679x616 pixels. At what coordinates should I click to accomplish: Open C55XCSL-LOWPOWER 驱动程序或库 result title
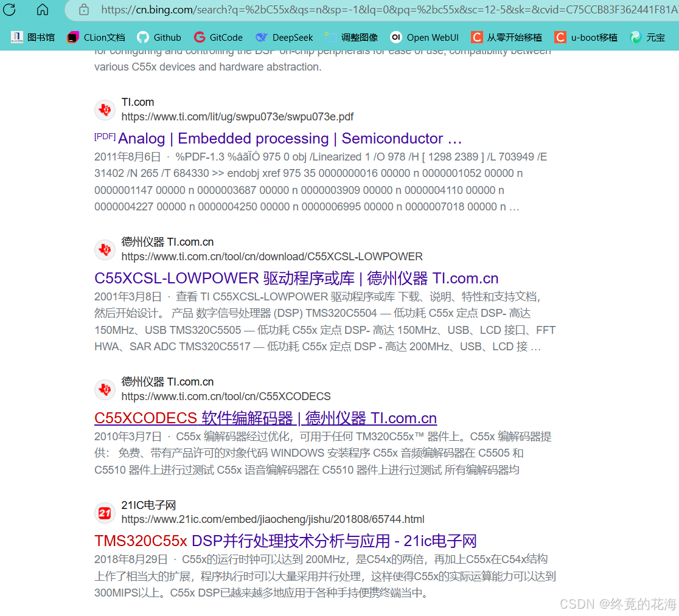[x=296, y=279]
